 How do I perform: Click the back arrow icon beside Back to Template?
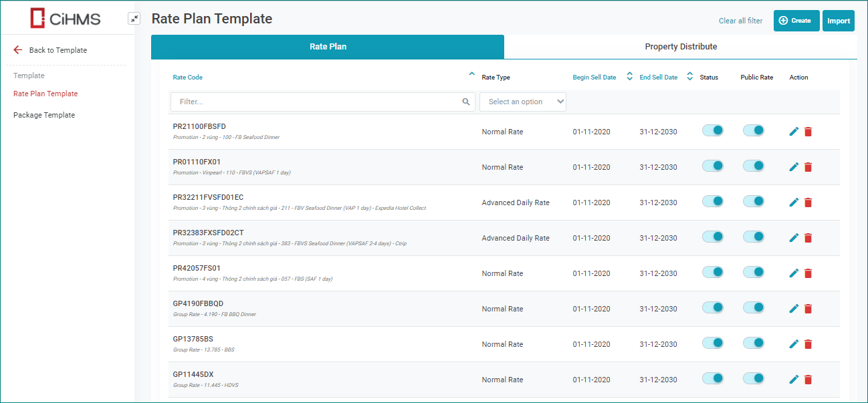pyautogui.click(x=18, y=50)
